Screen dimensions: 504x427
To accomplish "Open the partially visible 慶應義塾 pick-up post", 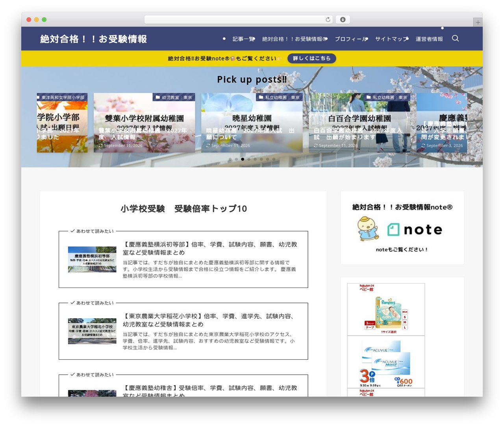I will [x=442, y=123].
